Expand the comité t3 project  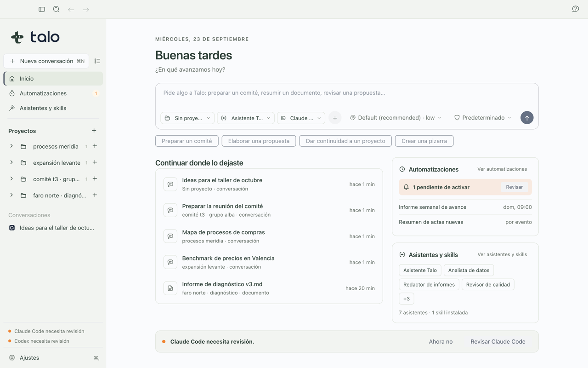click(x=11, y=179)
